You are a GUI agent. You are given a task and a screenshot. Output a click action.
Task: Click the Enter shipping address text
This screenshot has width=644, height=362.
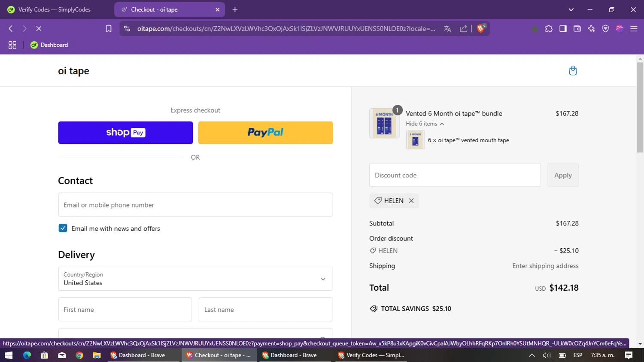point(545,266)
